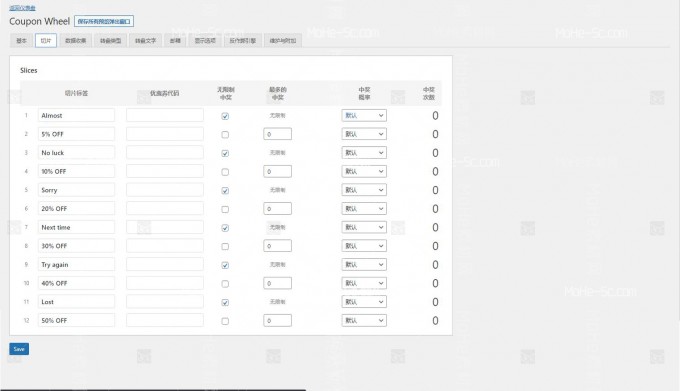Image resolution: width=680 pixels, height=391 pixels.
Task: Edit max wins field for 5% OFF row
Action: (278, 134)
